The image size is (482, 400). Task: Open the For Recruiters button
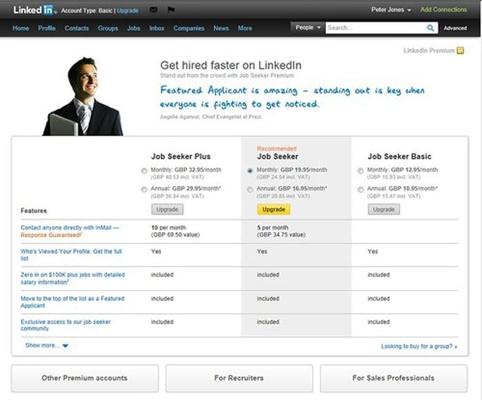[x=239, y=378]
